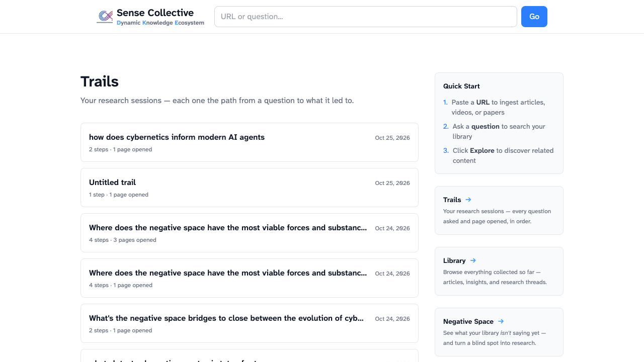Click the Sense Collective logo icon
The height and width of the screenshot is (362, 644).
[x=105, y=17]
